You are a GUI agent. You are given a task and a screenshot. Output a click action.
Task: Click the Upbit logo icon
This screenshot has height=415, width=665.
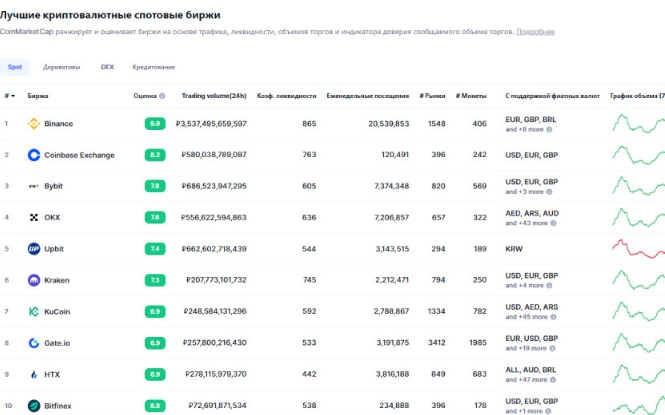pos(34,249)
